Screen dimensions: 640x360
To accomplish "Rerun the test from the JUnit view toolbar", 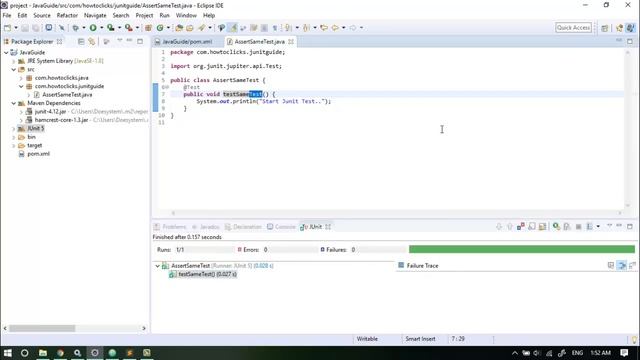I will click(x=556, y=227).
